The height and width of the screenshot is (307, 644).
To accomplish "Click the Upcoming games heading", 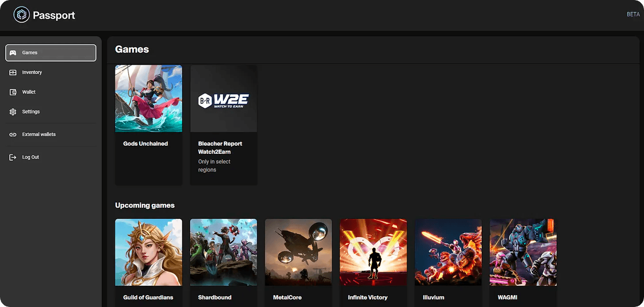I will pyautogui.click(x=145, y=206).
